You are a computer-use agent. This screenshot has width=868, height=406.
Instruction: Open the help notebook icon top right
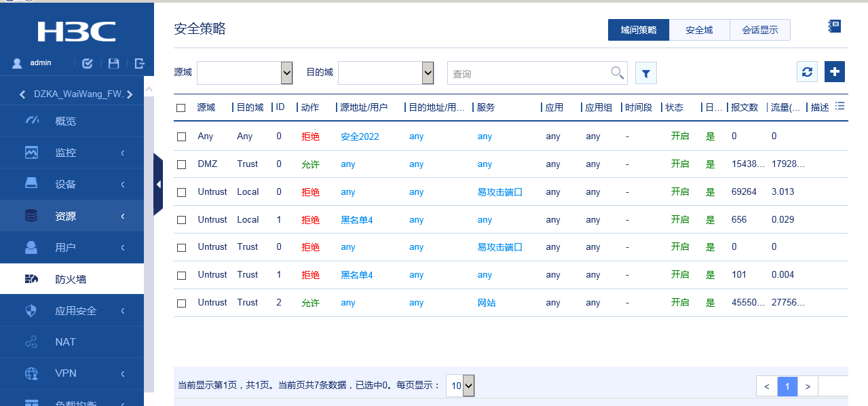[x=835, y=26]
